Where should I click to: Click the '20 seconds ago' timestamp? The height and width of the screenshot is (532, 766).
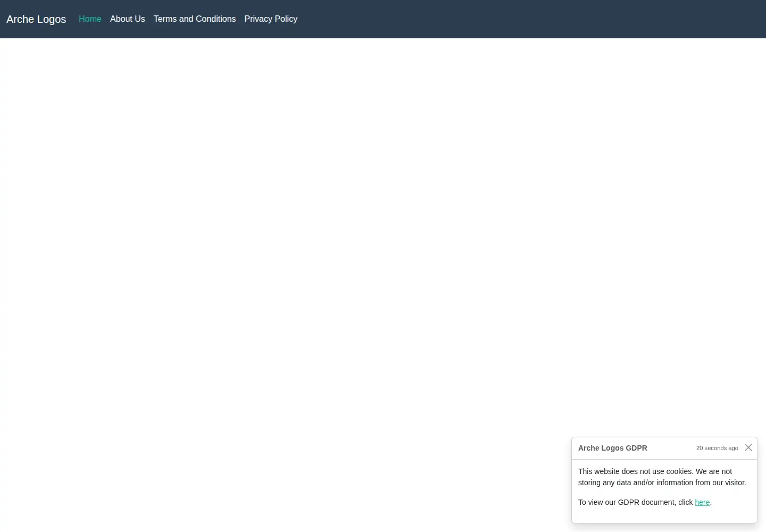click(x=717, y=448)
